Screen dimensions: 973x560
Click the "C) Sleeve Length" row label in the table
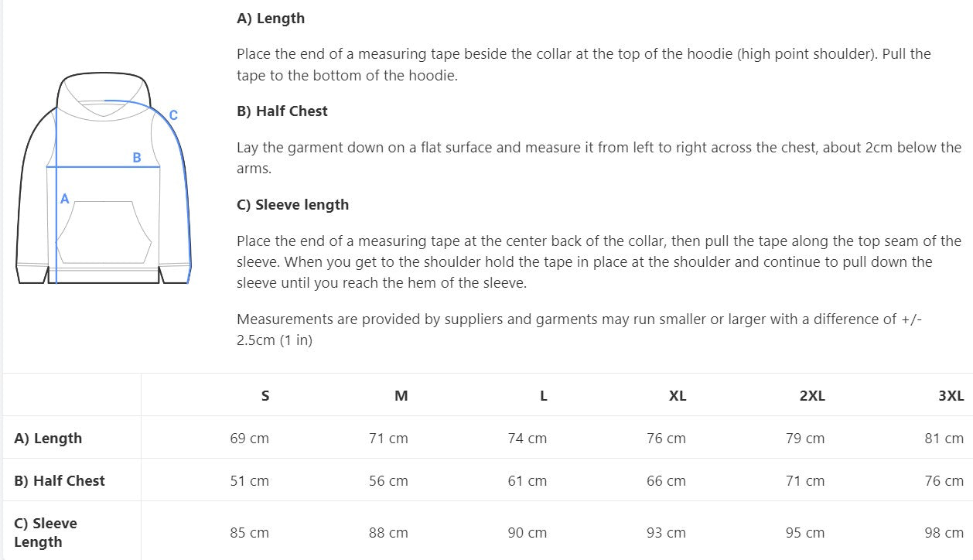[46, 532]
